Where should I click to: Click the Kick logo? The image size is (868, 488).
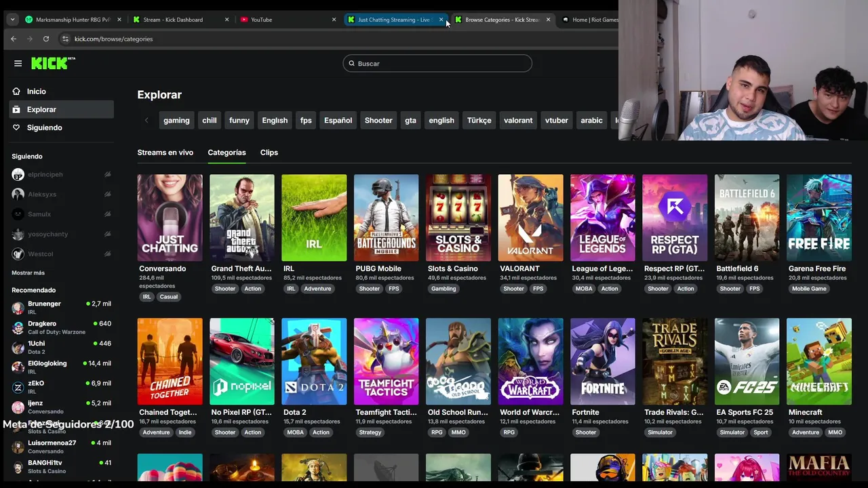(53, 63)
